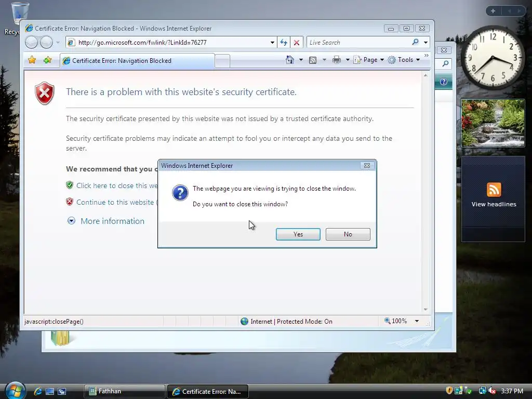532x399 pixels.
Task: Click the orange RSS feed gadget icon
Action: (x=494, y=189)
